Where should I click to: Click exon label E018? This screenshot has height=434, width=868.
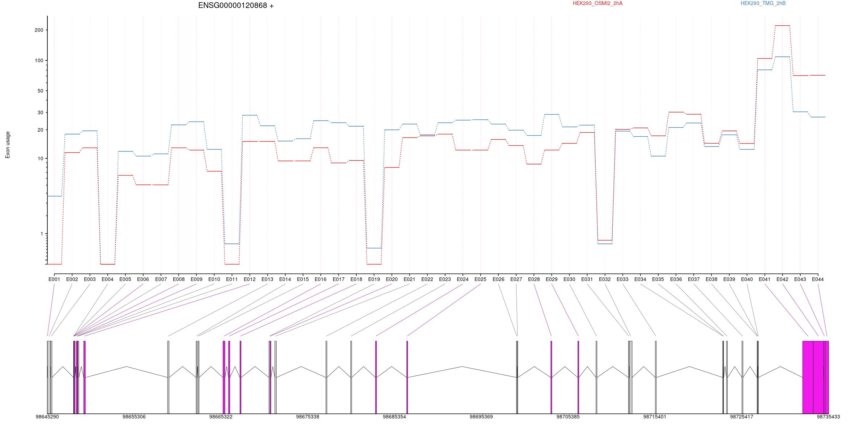tap(356, 279)
